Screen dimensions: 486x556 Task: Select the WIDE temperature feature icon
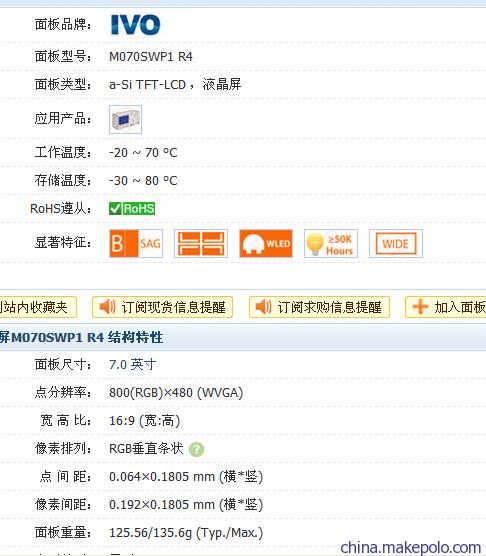tap(396, 243)
